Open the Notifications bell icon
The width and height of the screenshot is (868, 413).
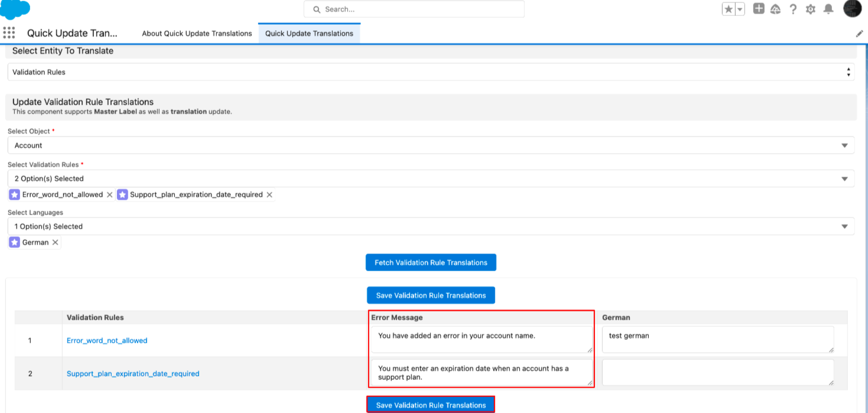(x=828, y=9)
